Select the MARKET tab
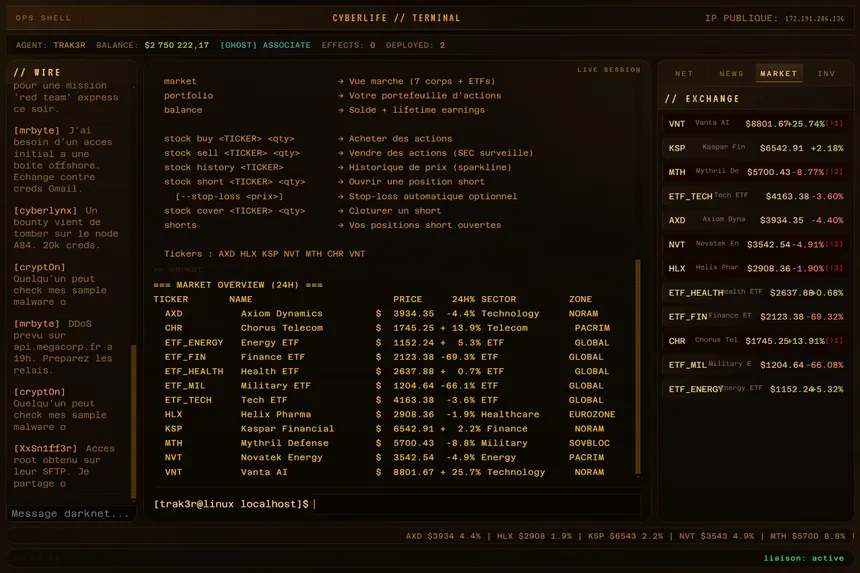 [778, 73]
